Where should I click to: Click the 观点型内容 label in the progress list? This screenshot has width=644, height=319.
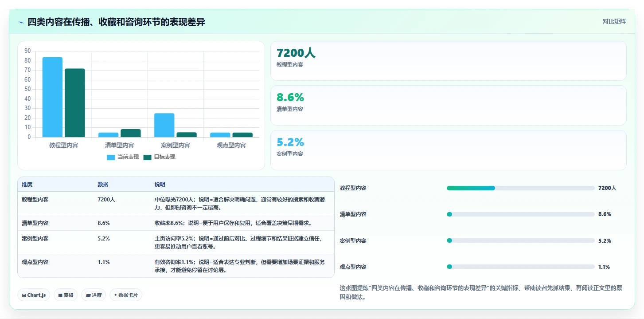coord(353,267)
